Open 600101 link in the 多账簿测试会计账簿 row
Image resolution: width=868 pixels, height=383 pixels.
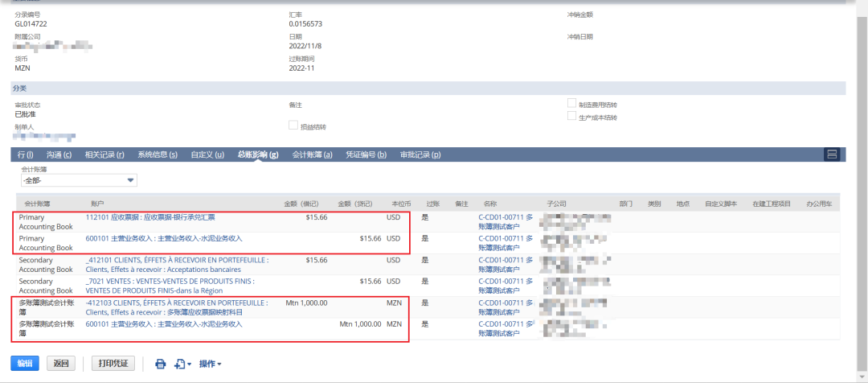(x=164, y=323)
